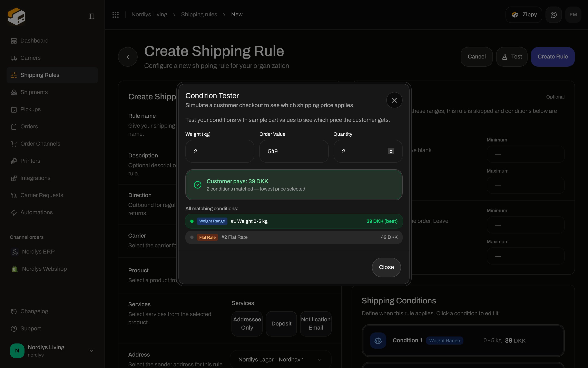
Task: Click the green check icon in result banner
Action: [x=198, y=185]
